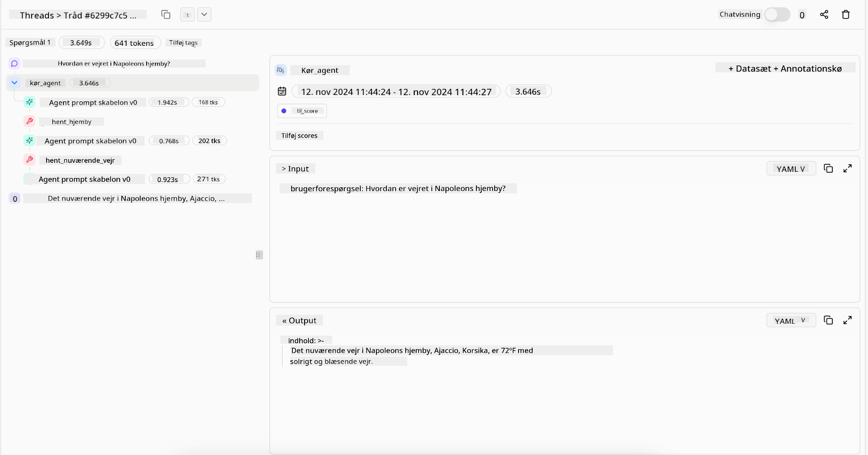Click the 0 counter next to Chatvisning
Screen dimensions: 868x455
pyautogui.click(x=802, y=15)
